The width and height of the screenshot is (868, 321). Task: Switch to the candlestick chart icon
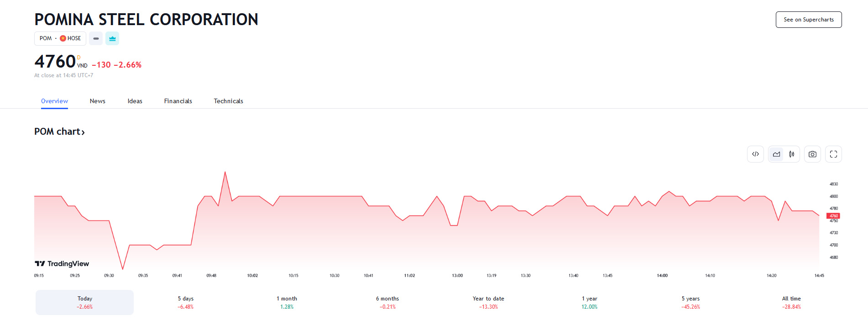(792, 154)
